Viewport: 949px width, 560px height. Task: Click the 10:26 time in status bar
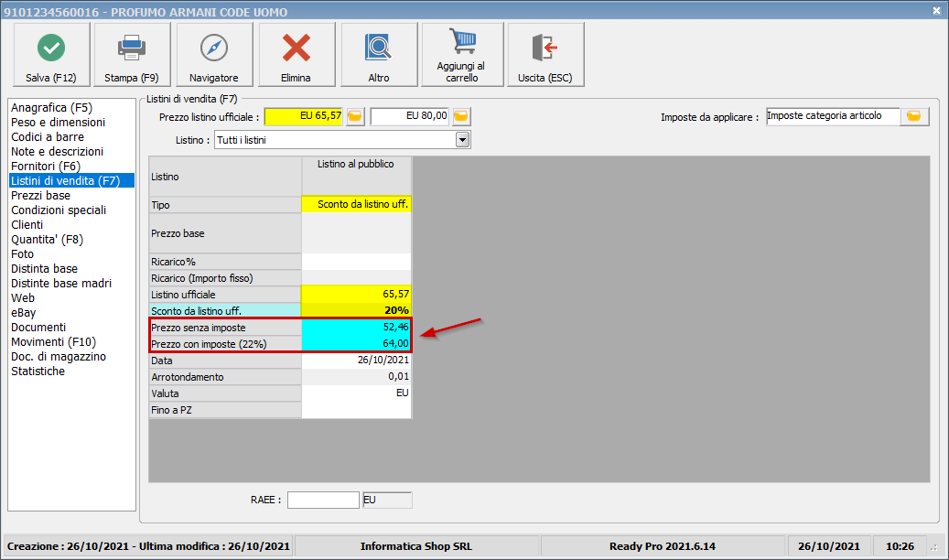900,546
